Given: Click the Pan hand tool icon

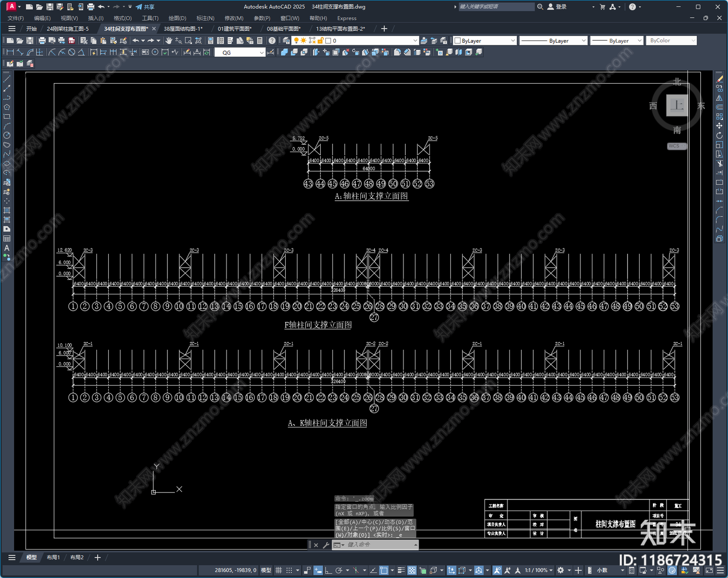Looking at the screenshot, I should 169,41.
